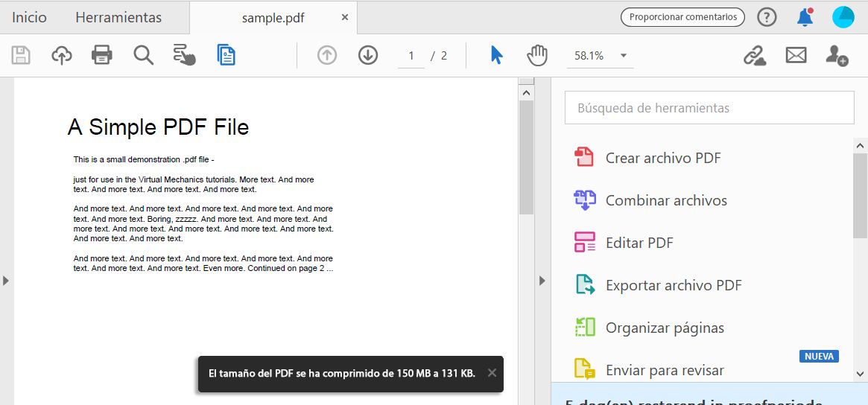Open Combinar archivos tool label

pyautogui.click(x=667, y=200)
